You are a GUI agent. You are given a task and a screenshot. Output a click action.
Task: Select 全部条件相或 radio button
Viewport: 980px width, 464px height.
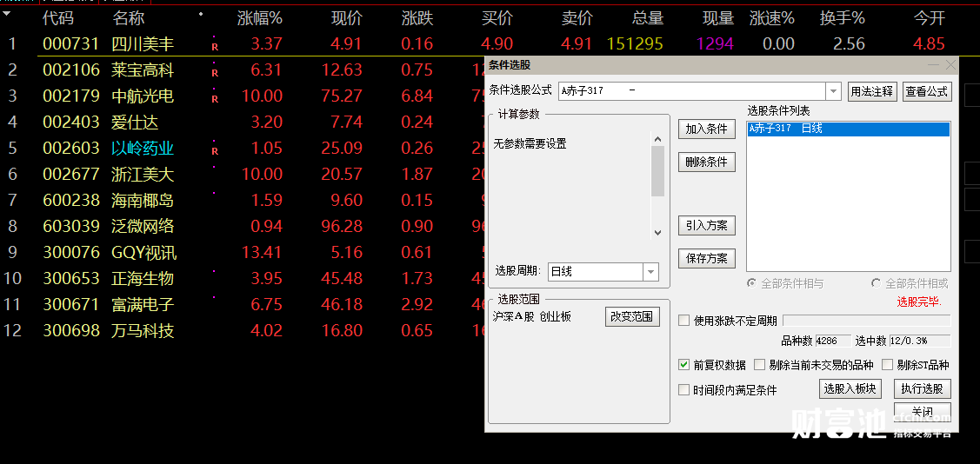[x=877, y=283]
